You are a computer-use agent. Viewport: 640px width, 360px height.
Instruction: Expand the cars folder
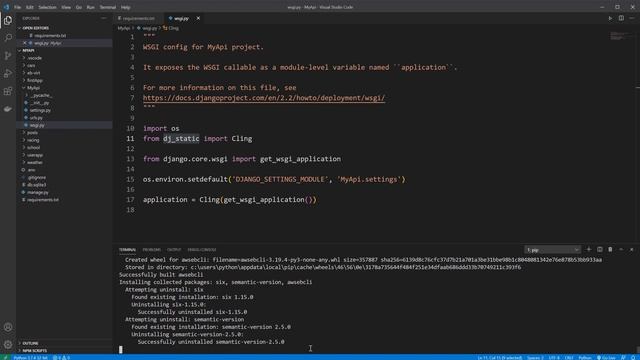coord(29,65)
